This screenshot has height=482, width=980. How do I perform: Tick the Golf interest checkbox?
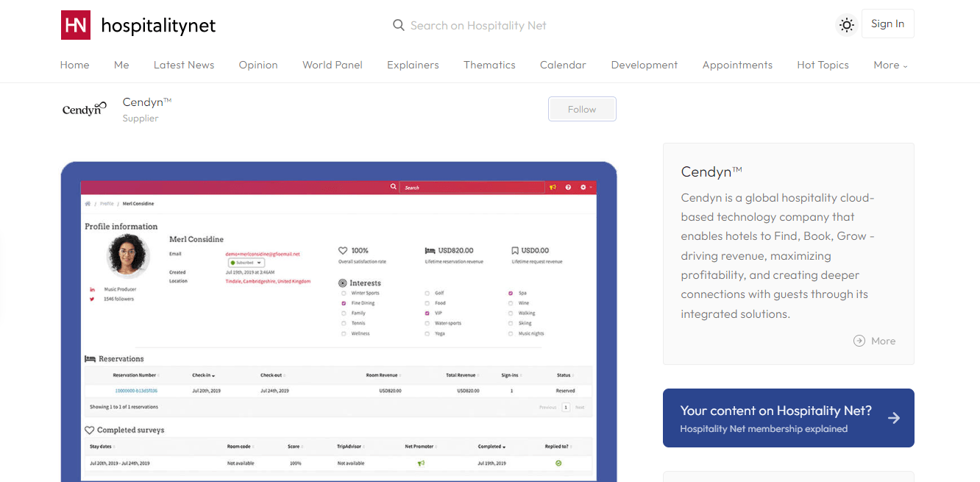tap(427, 293)
